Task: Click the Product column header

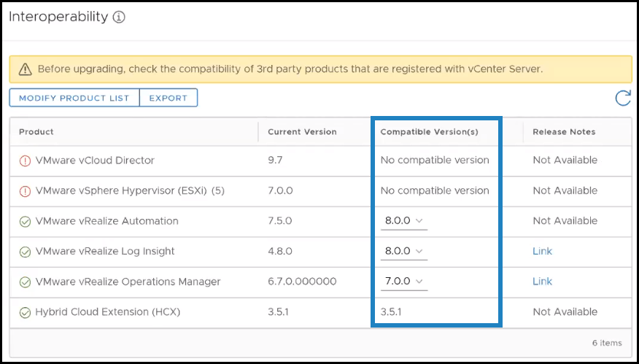Action: pyautogui.click(x=36, y=131)
